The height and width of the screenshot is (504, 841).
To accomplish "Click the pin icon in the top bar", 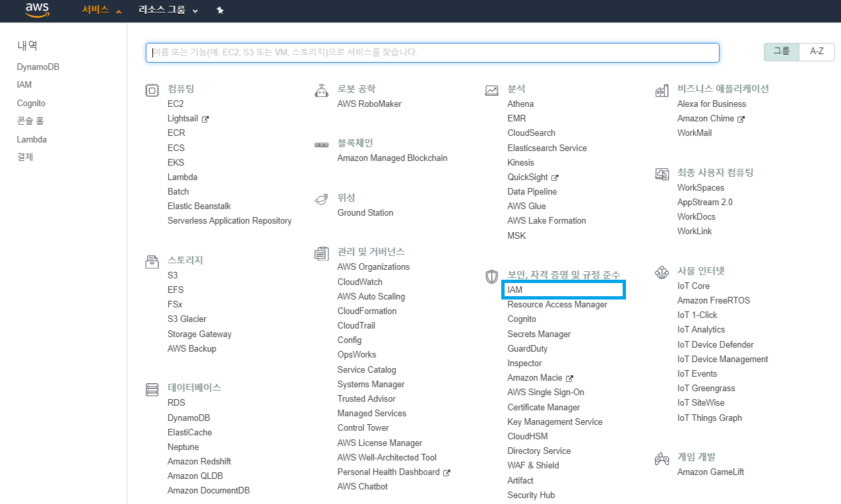I will pos(220,11).
